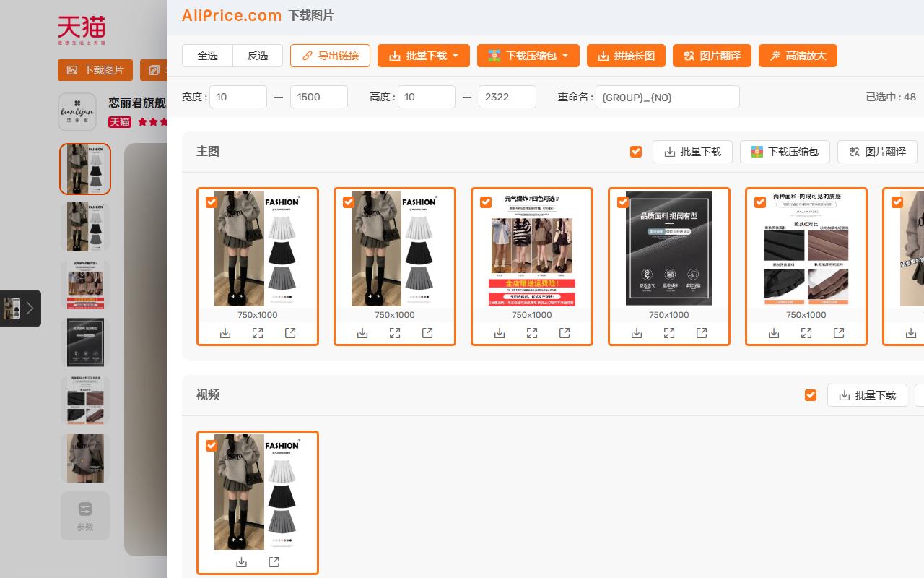Uncheck the fourth image 品质面料 checkbox
The width and height of the screenshot is (924, 578).
(x=623, y=202)
